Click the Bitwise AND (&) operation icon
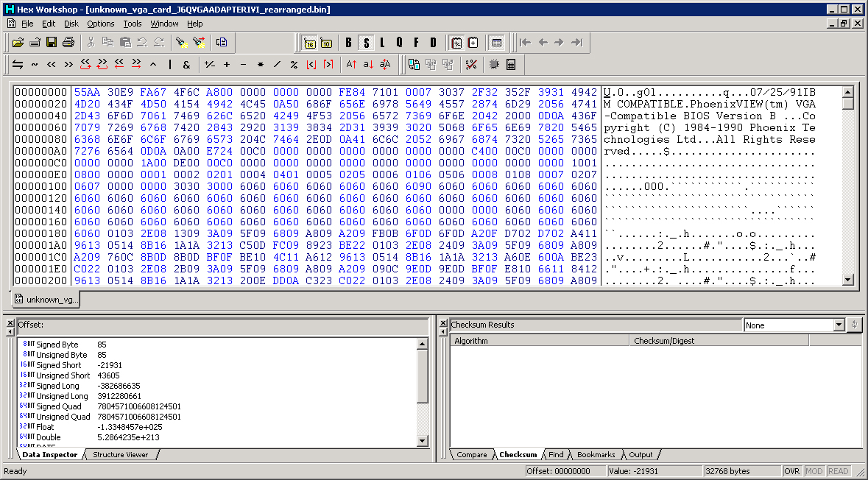Viewport: 868px width, 480px height. click(x=186, y=65)
